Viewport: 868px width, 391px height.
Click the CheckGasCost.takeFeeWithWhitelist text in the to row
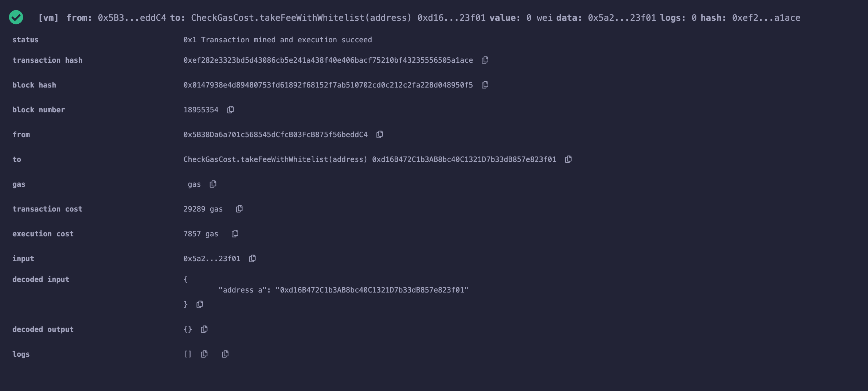tap(275, 159)
